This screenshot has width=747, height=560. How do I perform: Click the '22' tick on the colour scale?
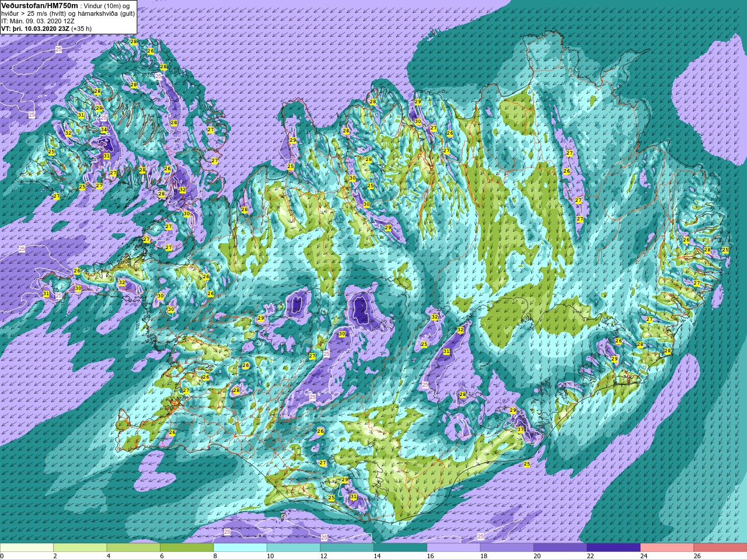[x=590, y=556]
